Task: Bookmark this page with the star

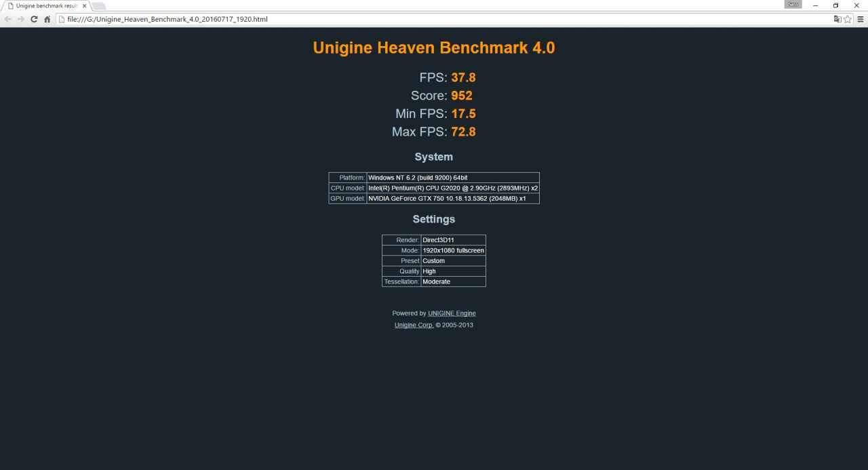Action: coord(848,19)
